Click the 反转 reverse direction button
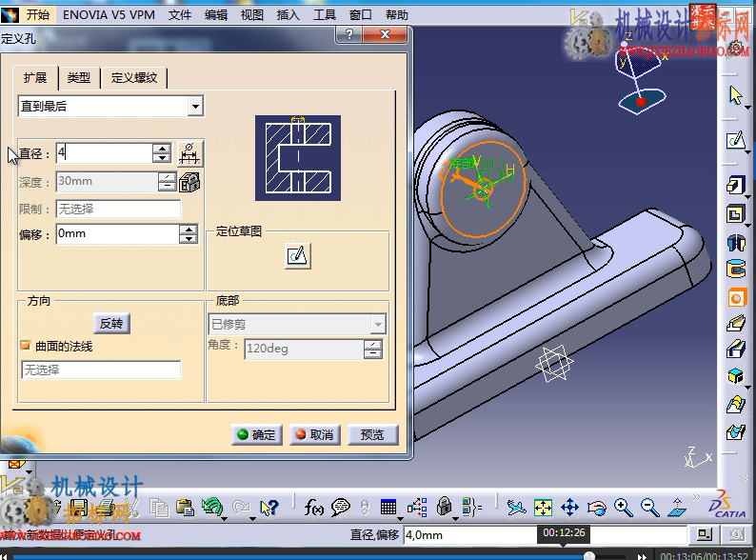The width and height of the screenshot is (756, 560). click(x=111, y=323)
